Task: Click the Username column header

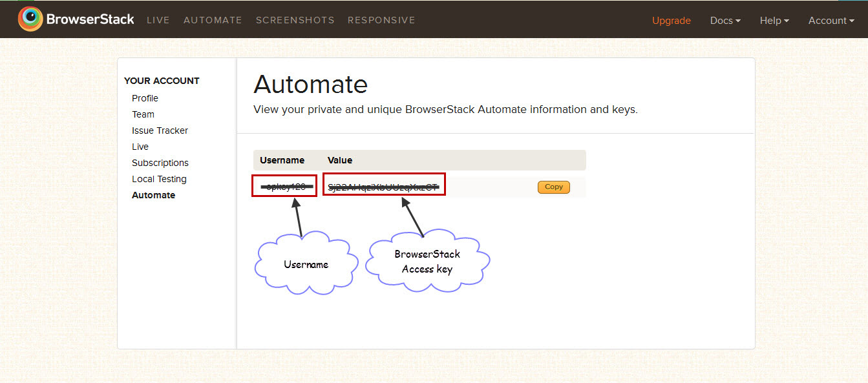Action: 282,160
